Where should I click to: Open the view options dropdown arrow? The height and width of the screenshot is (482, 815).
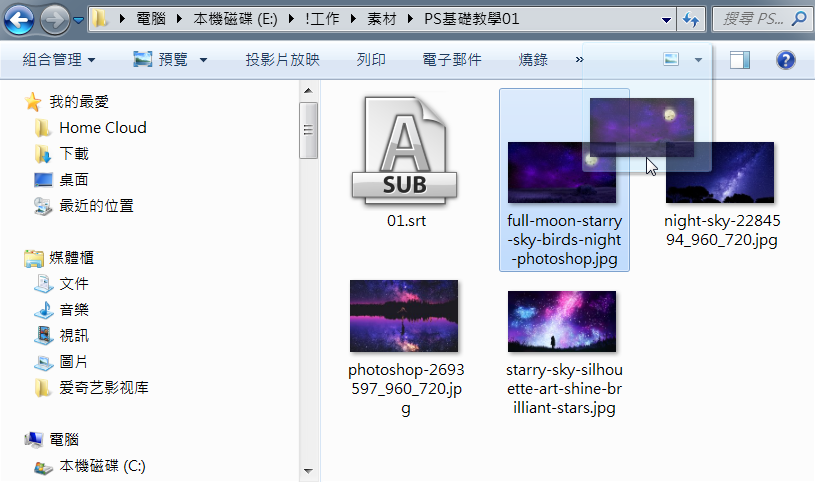pyautogui.click(x=698, y=60)
